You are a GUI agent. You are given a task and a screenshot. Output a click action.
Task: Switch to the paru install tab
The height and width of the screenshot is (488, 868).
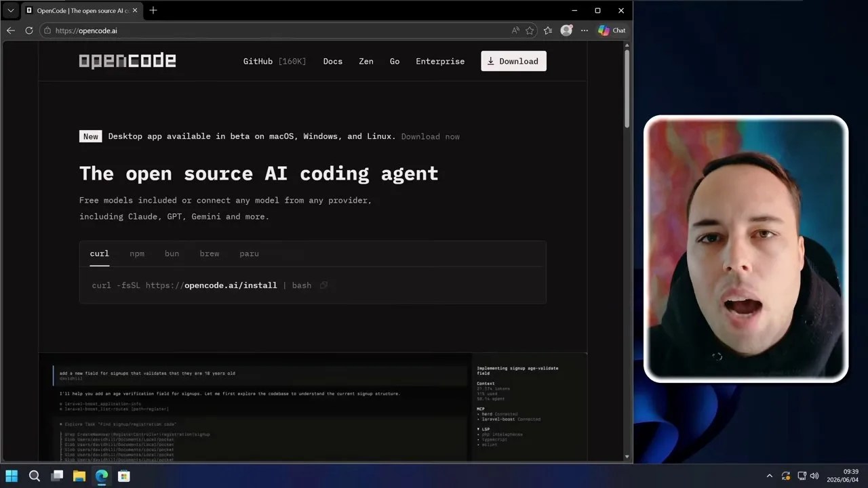pos(249,253)
